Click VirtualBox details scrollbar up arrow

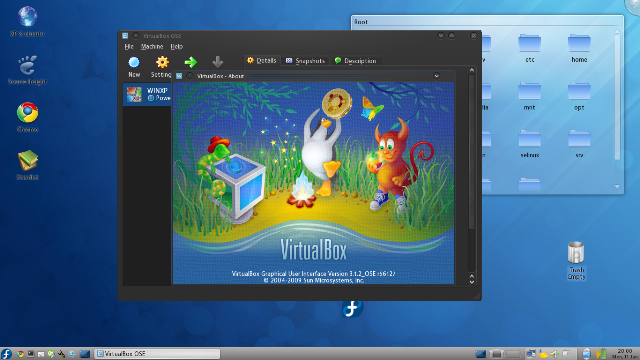point(472,70)
